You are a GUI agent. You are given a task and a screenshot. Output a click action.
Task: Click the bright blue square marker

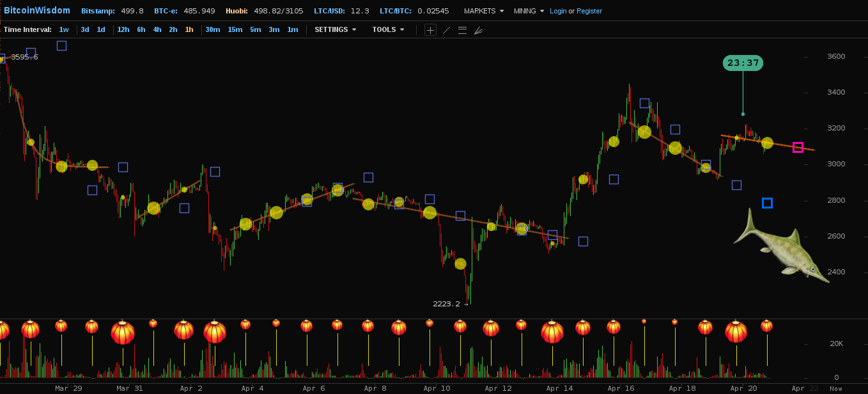tap(767, 203)
